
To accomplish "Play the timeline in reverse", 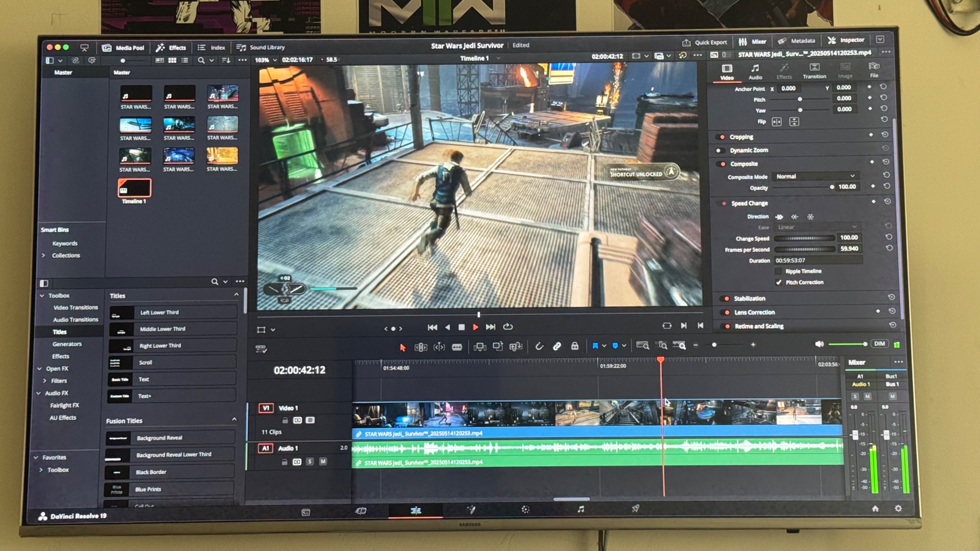I will [x=447, y=327].
